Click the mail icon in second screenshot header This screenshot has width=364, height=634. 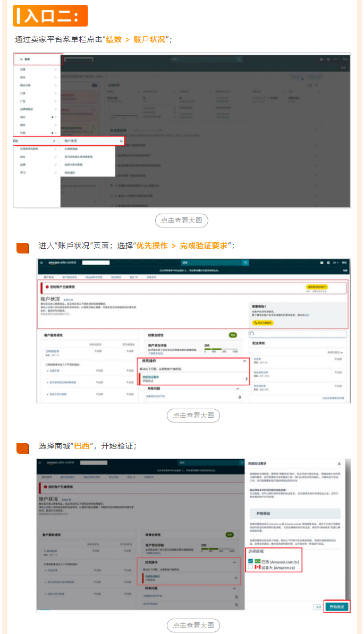(321, 263)
